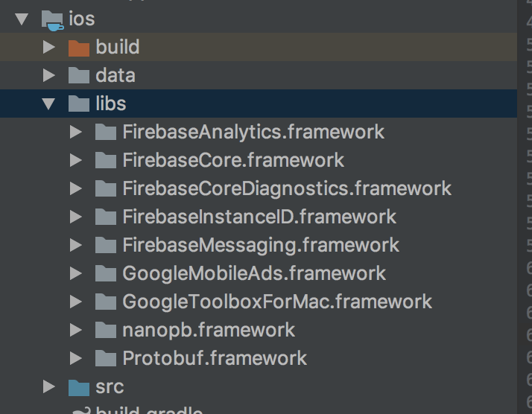
Task: Select FirebaseMessaging.framework item
Action: point(260,245)
